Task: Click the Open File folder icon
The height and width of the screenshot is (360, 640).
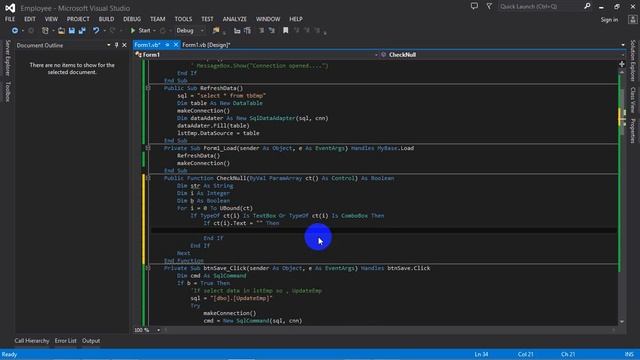Action: (x=61, y=31)
